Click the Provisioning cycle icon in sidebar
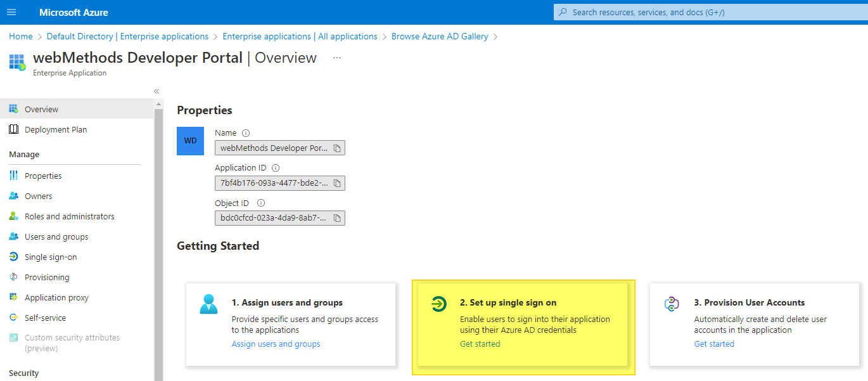The height and width of the screenshot is (381, 868). [13, 277]
